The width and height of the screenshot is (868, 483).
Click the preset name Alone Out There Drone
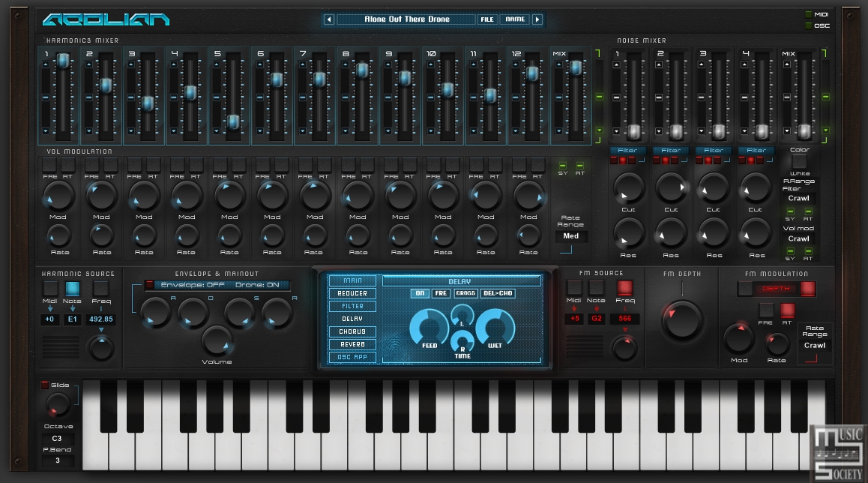407,19
